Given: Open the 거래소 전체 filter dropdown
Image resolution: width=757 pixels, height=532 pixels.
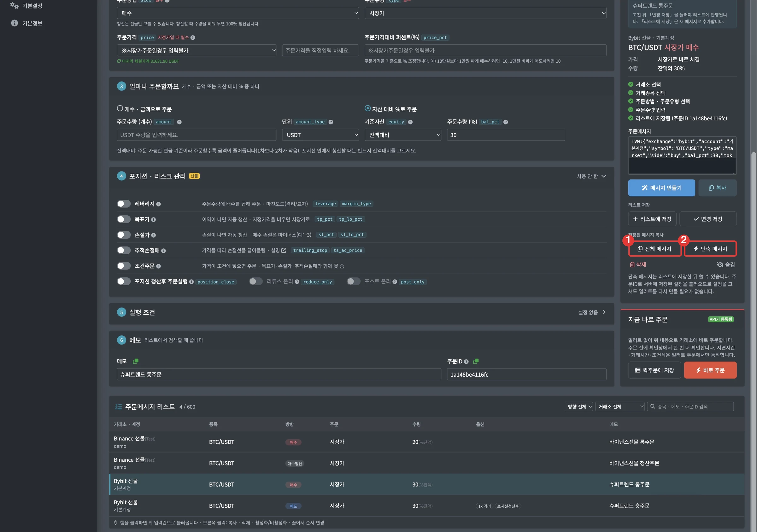Looking at the screenshot, I should tap(620, 407).
